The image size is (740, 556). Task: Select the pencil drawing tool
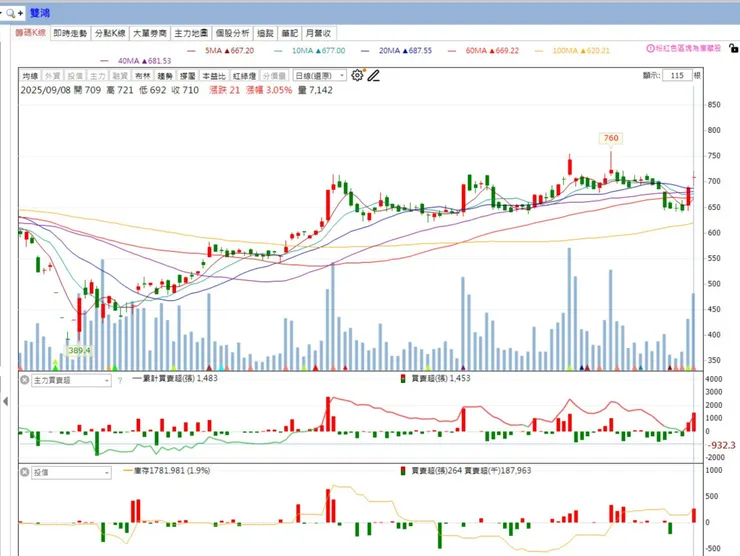pyautogui.click(x=373, y=76)
